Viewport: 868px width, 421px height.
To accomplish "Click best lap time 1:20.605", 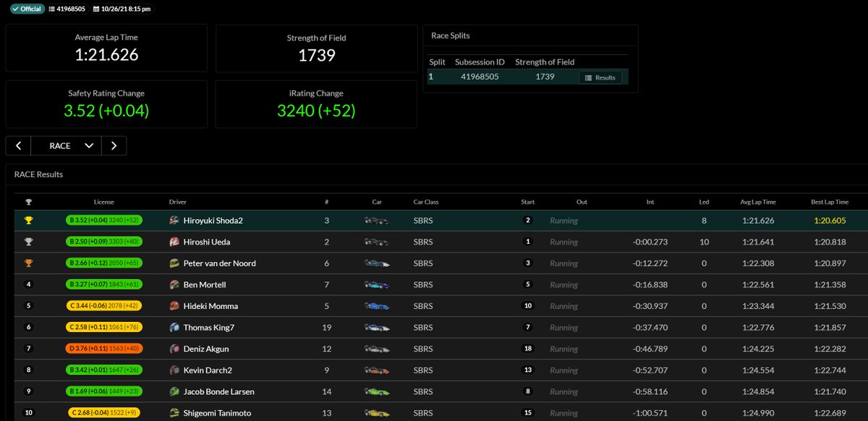I will click(830, 220).
